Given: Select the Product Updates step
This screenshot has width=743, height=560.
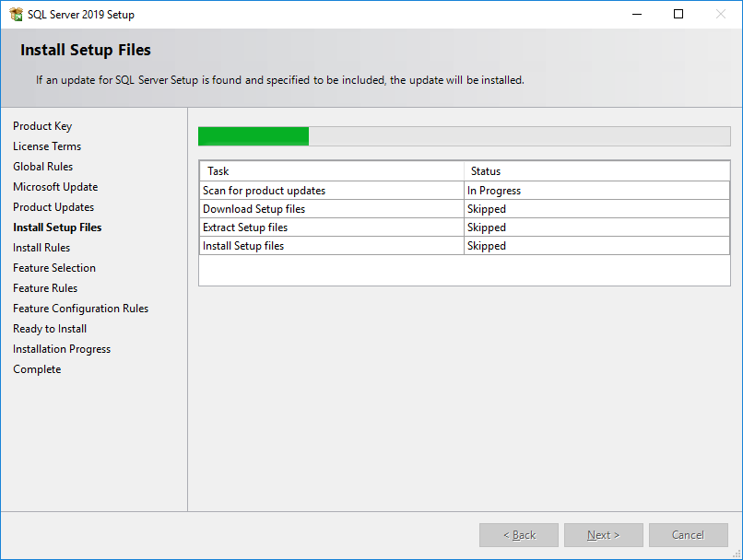Looking at the screenshot, I should (53, 207).
